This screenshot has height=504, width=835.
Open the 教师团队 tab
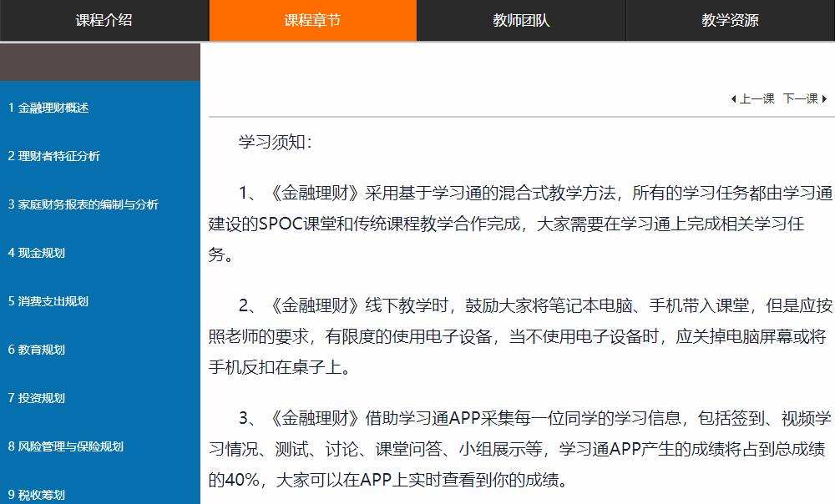[521, 20]
